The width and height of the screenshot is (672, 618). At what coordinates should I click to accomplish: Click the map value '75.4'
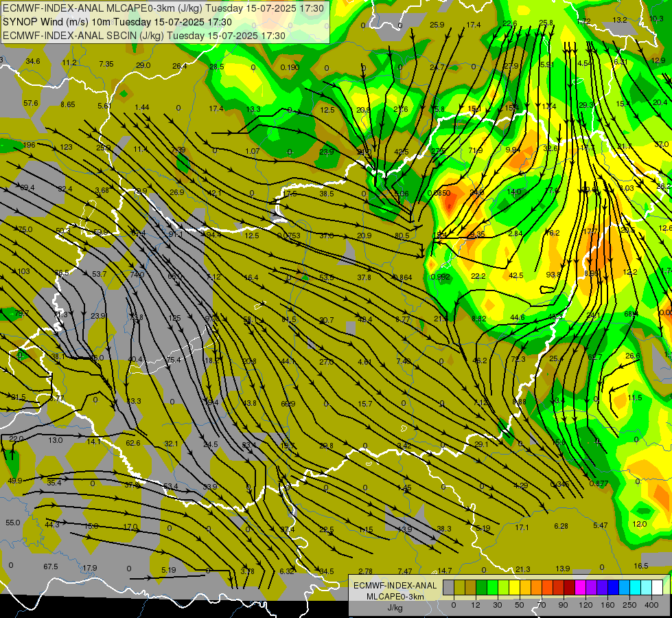click(174, 360)
